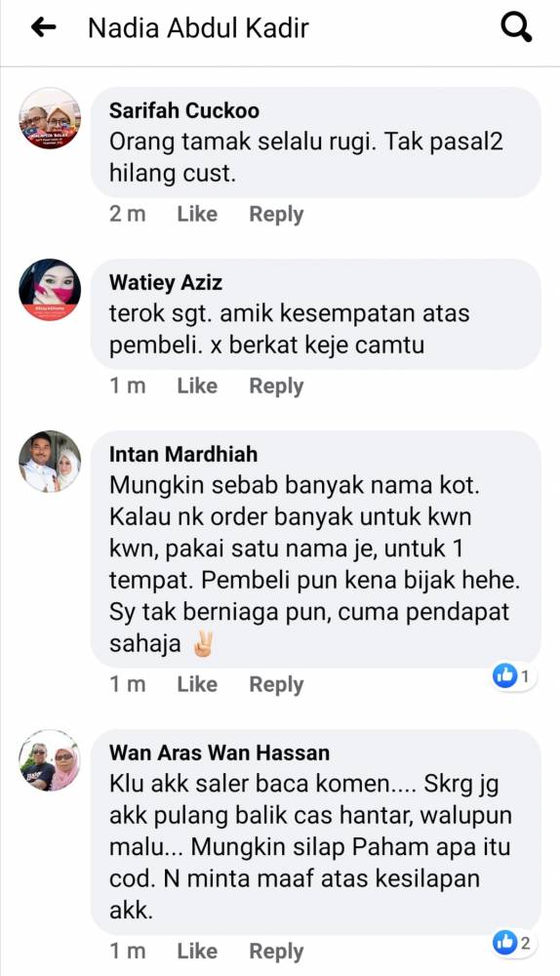The height and width of the screenshot is (976, 560).
Task: Open search with magnifier icon
Action: [x=516, y=27]
